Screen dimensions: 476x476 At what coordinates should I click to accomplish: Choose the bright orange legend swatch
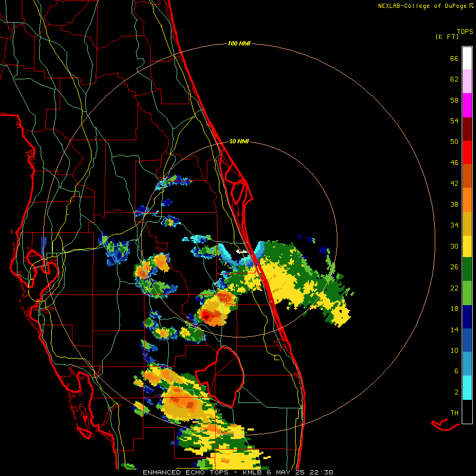click(x=467, y=200)
